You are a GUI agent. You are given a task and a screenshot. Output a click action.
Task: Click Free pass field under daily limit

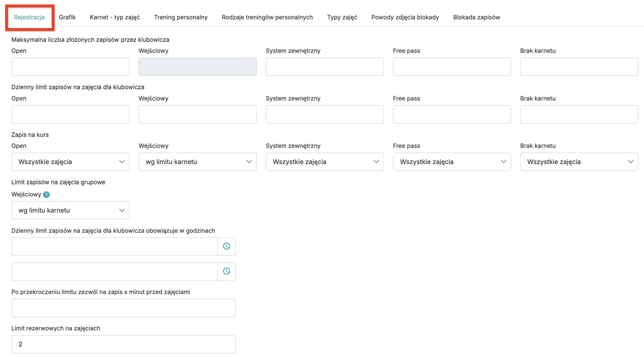point(452,114)
